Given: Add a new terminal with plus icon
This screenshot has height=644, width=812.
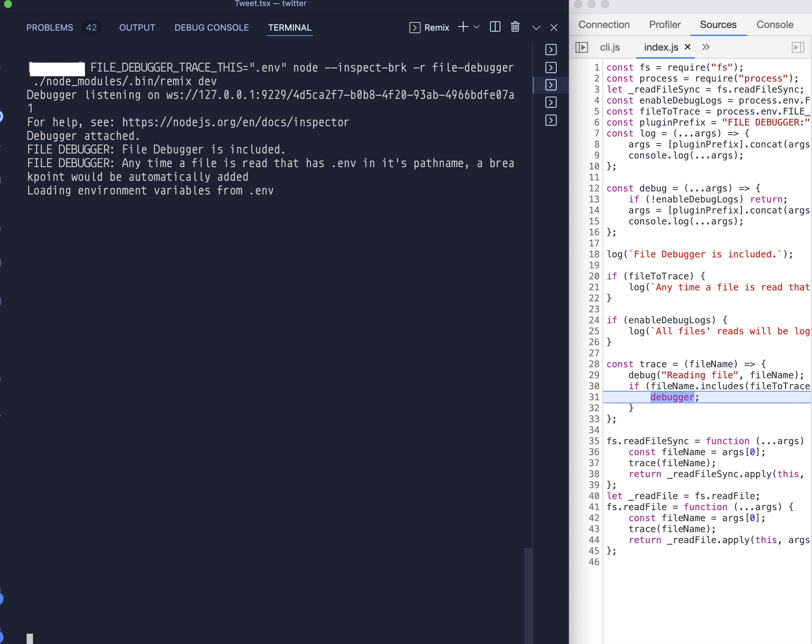Looking at the screenshot, I should click(463, 27).
